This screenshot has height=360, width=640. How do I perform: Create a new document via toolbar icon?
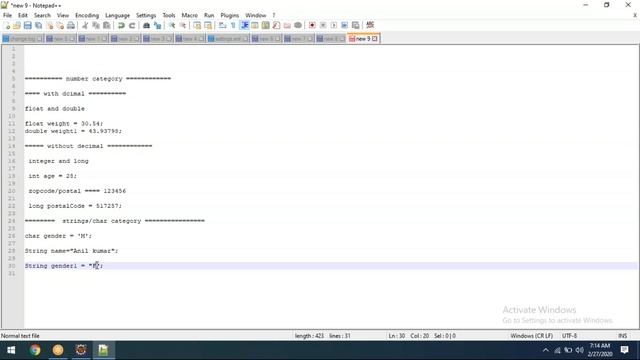(7, 25)
